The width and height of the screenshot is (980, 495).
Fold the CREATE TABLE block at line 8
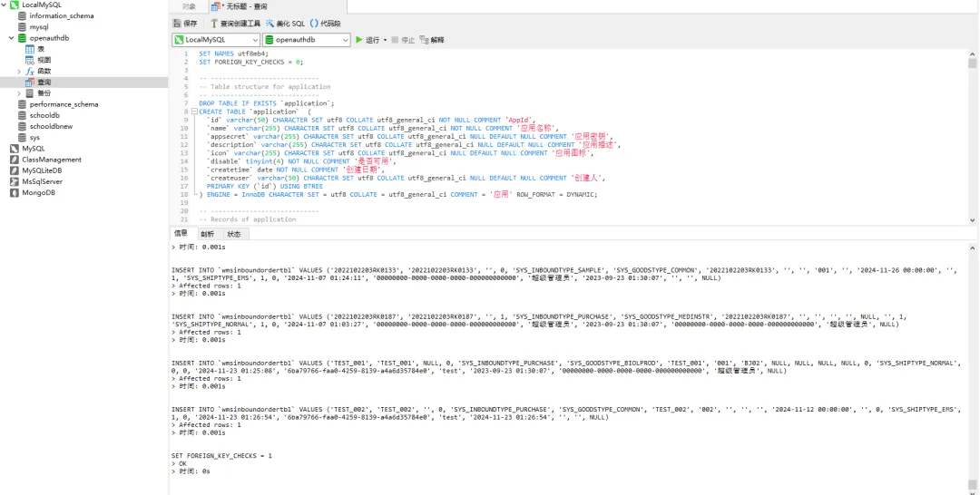[194, 112]
